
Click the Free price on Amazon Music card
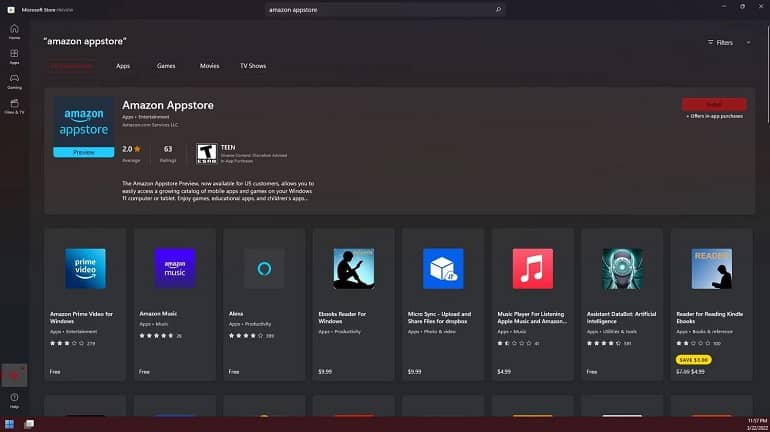tap(144, 372)
